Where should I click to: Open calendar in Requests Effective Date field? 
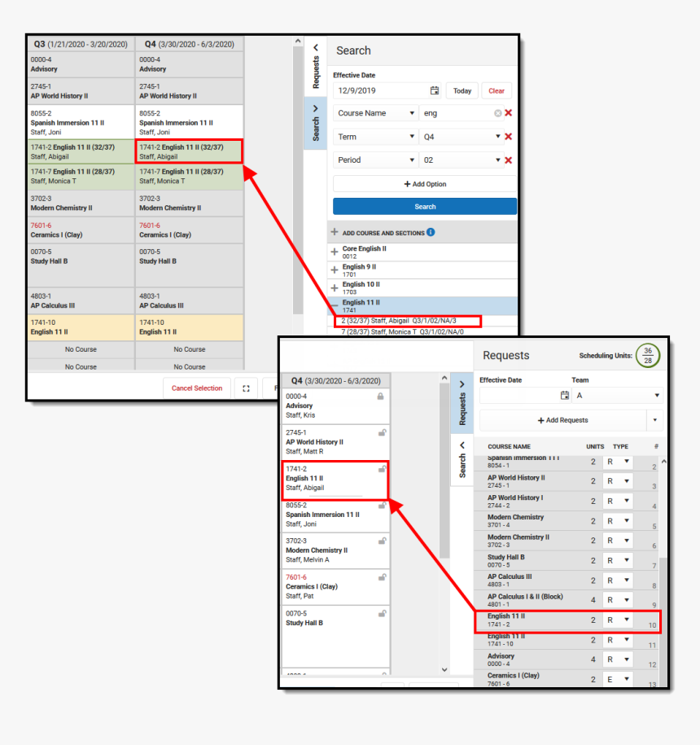coord(565,396)
